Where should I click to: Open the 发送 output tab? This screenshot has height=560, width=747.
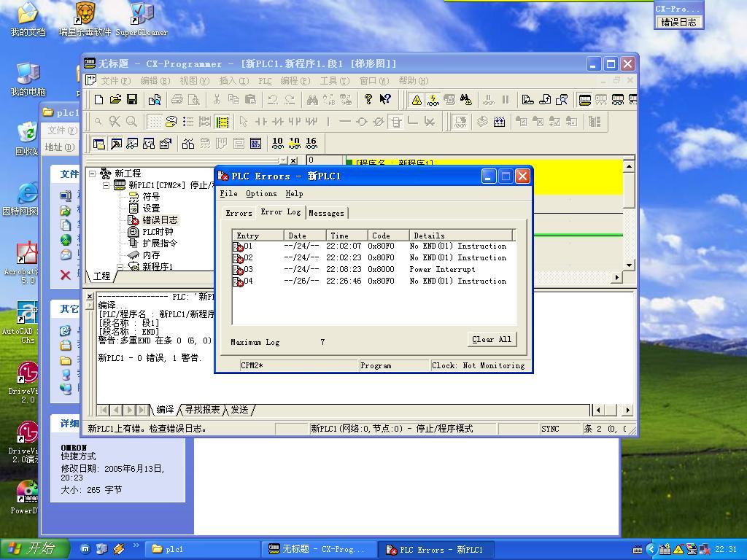click(x=239, y=410)
